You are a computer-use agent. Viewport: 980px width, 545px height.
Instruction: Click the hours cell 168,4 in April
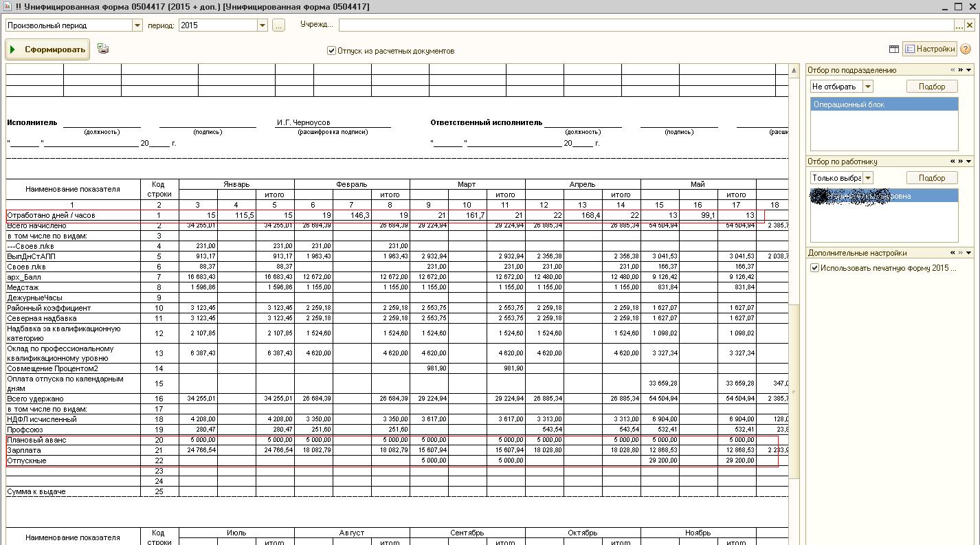click(583, 215)
